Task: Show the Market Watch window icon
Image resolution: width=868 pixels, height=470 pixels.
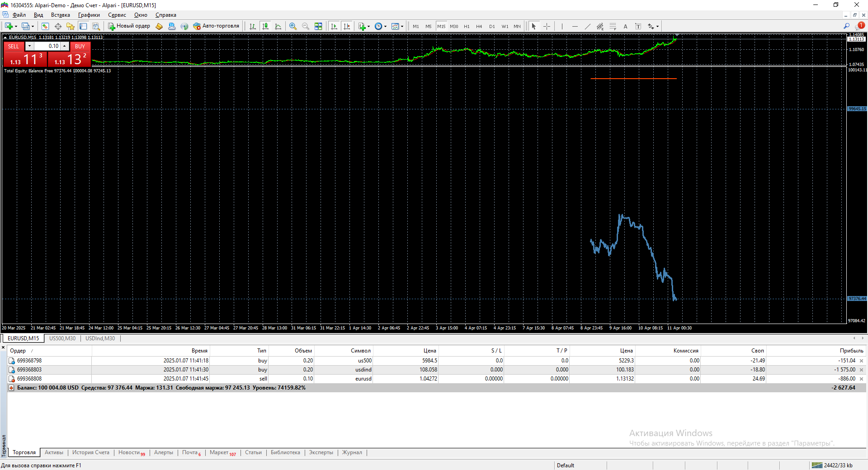Action: (x=45, y=26)
